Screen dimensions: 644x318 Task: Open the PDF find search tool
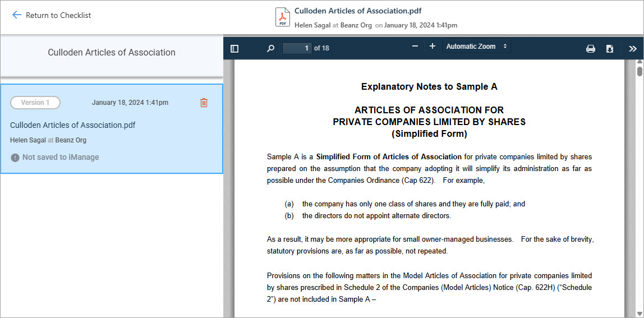270,49
